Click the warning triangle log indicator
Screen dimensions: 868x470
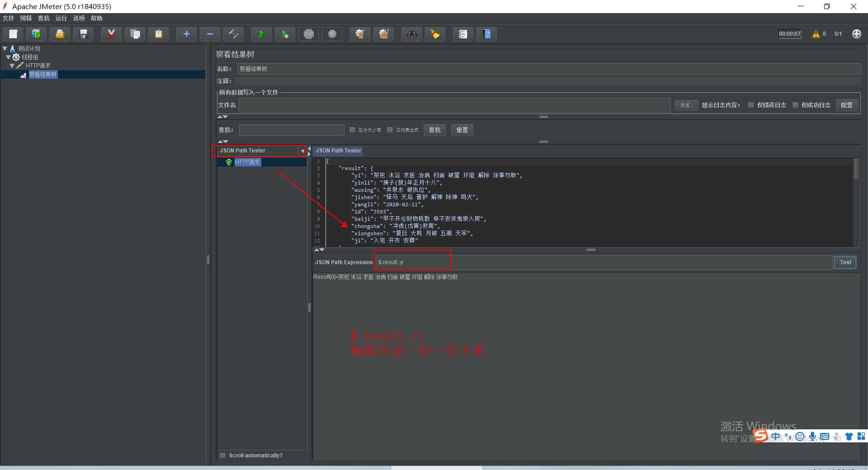point(816,34)
